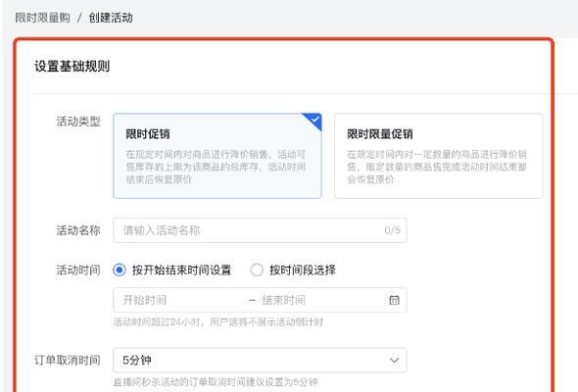Image resolution: width=578 pixels, height=392 pixels.
Task: Choose the 按时间段选择 radio button
Action: click(257, 269)
